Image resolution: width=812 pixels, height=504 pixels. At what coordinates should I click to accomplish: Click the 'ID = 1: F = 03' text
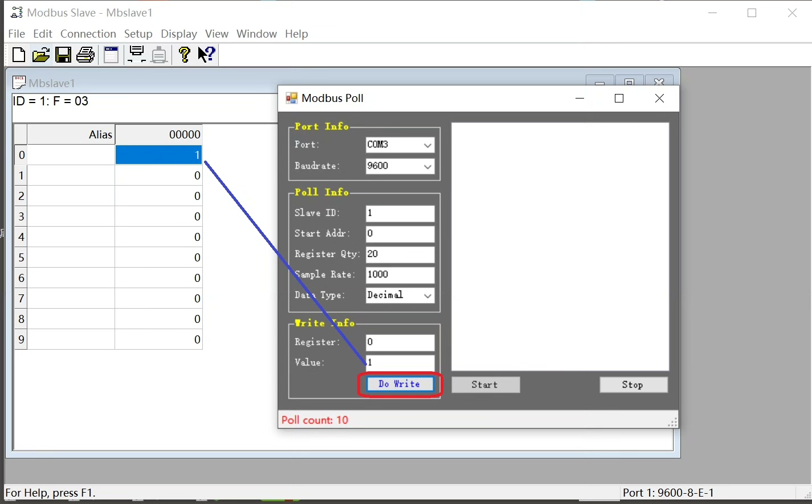pyautogui.click(x=51, y=101)
